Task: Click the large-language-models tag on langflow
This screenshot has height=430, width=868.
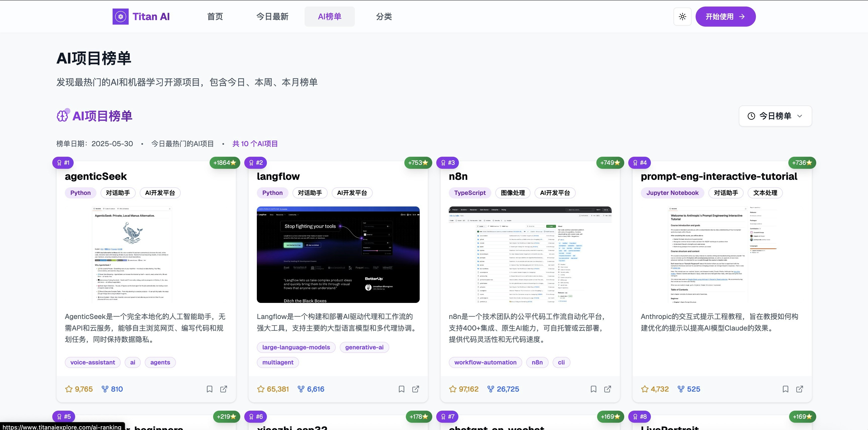Action: click(x=296, y=347)
